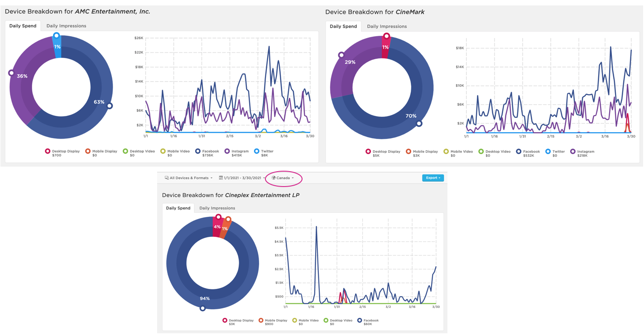
Task: Toggle Desktop Video legend in AMC chart
Action: 139,153
